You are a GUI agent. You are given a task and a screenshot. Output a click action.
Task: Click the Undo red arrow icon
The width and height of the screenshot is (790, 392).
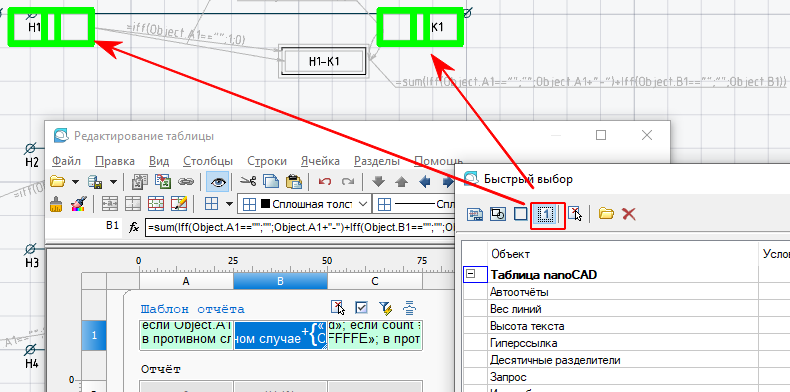tap(325, 181)
